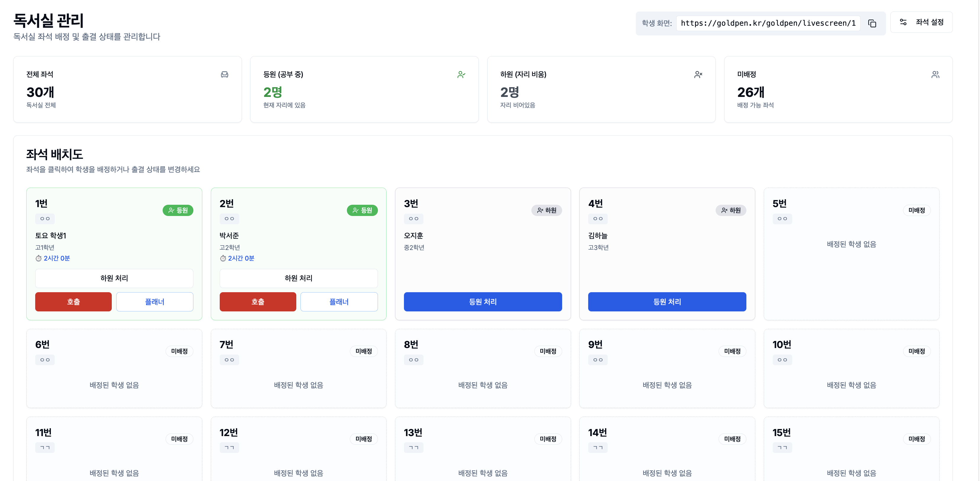The height and width of the screenshot is (481, 980).
Task: Click the 미배정 badge on seat 5
Action: click(916, 210)
